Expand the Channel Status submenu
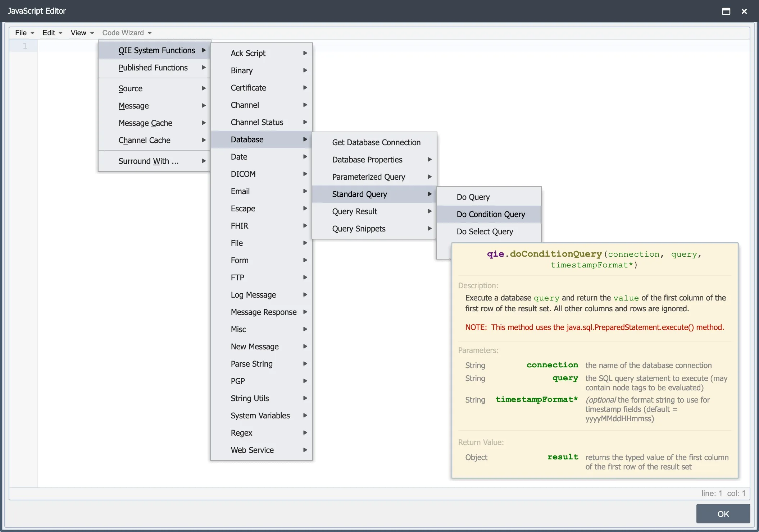Screen dimensions: 759x532 [x=262, y=122]
